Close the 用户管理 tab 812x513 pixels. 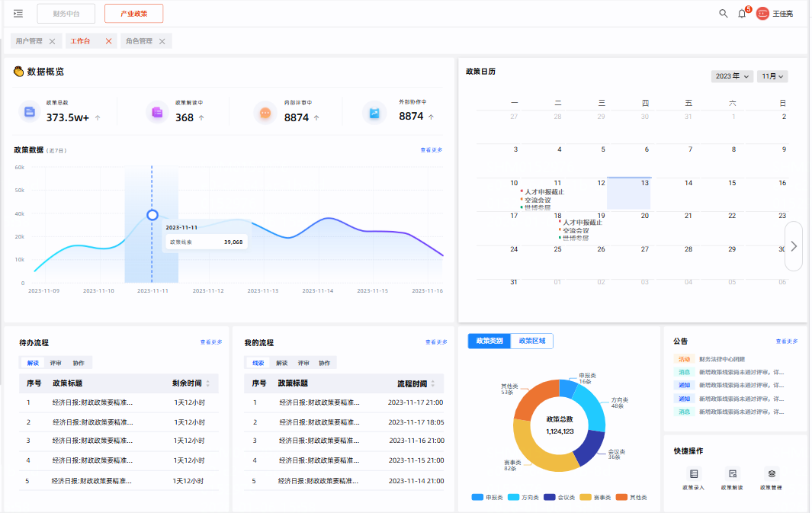(x=52, y=41)
